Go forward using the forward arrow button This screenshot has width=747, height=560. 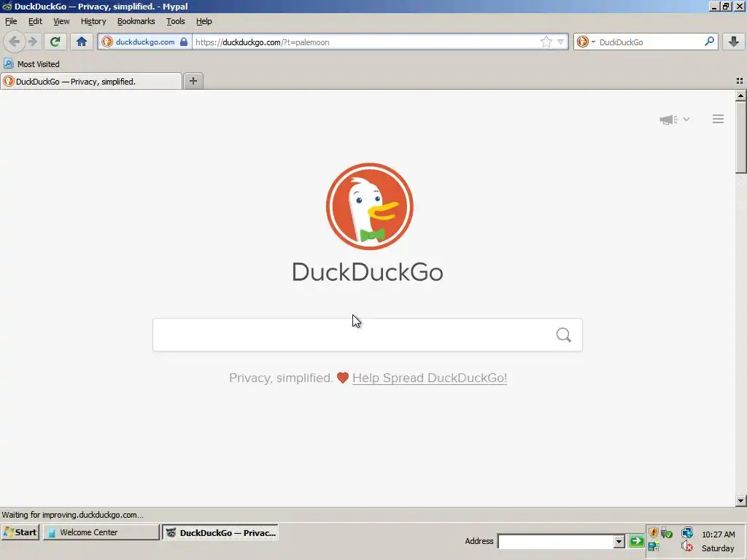(x=33, y=42)
